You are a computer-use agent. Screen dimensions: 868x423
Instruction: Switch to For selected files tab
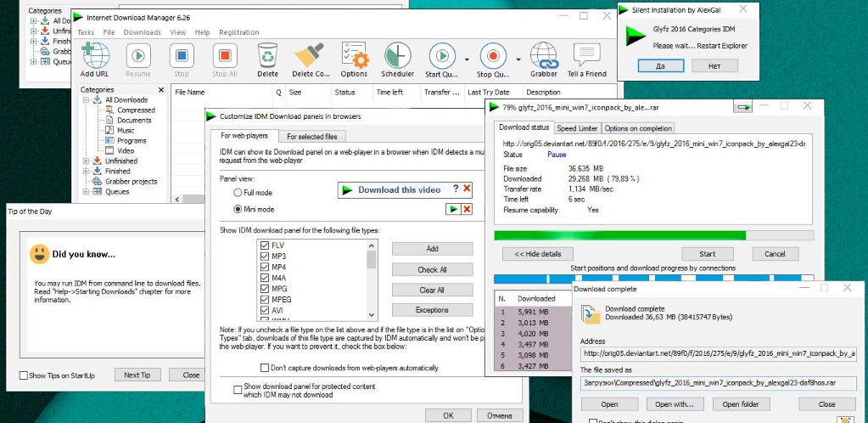[x=312, y=137]
